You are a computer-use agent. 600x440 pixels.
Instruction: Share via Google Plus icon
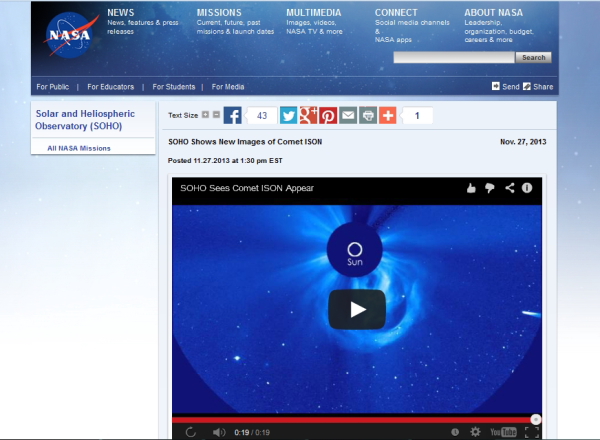(308, 116)
